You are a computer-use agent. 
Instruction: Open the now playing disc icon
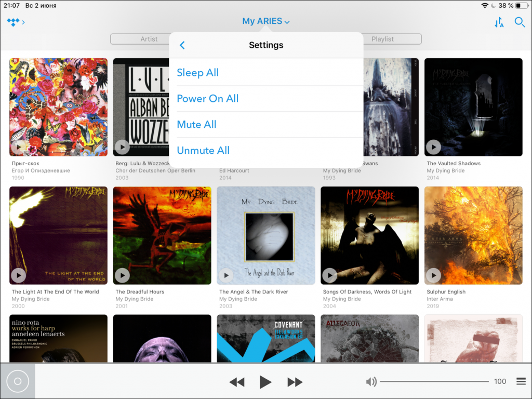(18, 381)
